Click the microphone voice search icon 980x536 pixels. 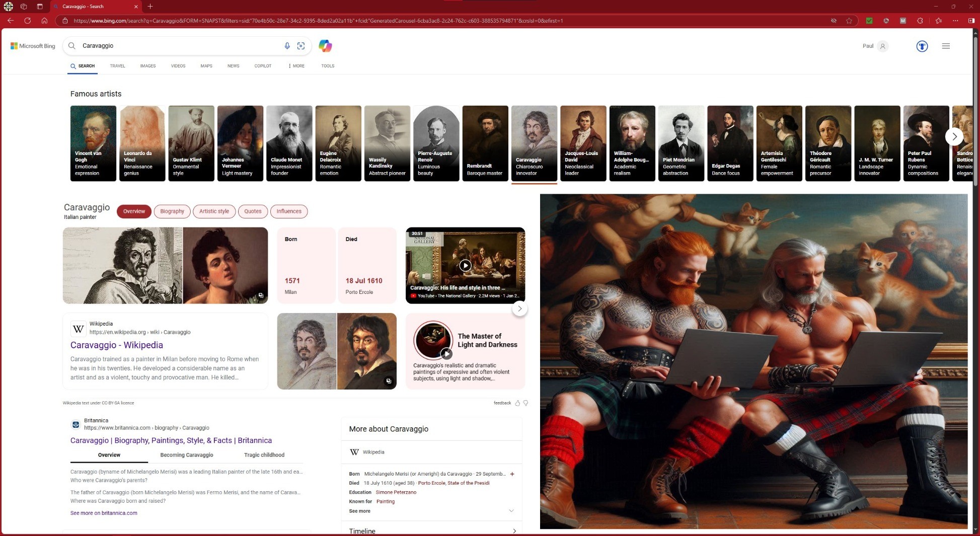pos(287,46)
